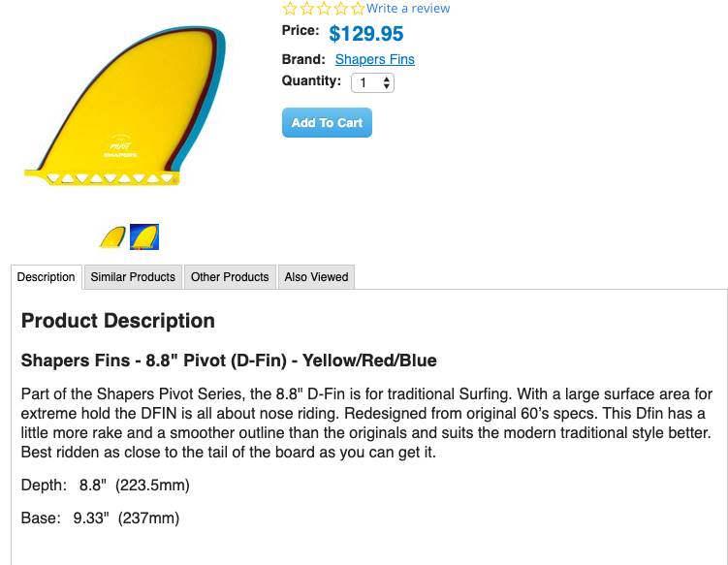Click the Product Description heading

118,321
